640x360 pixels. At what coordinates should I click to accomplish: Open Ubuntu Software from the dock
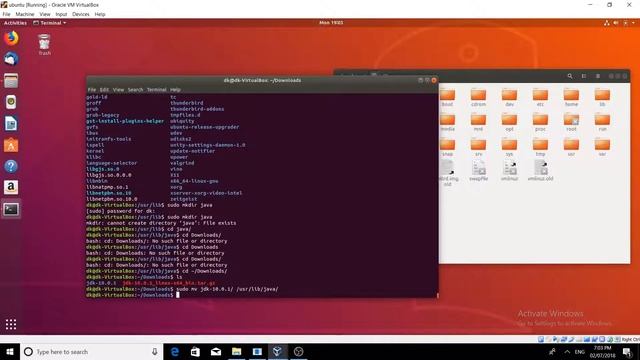point(11,145)
